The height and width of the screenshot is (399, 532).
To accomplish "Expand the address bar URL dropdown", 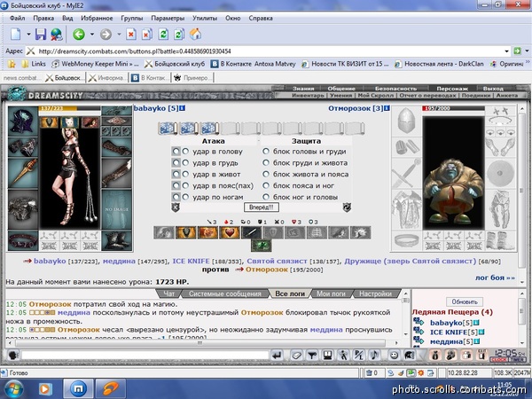I will pos(506,51).
